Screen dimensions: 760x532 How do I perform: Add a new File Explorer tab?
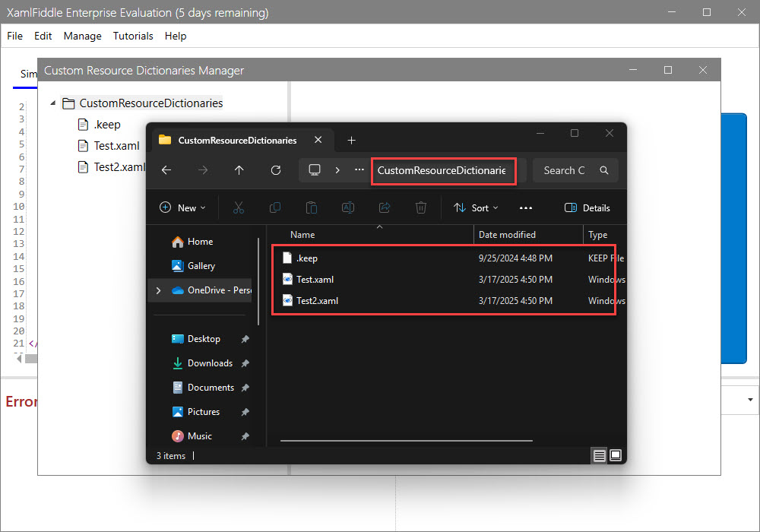click(x=351, y=141)
